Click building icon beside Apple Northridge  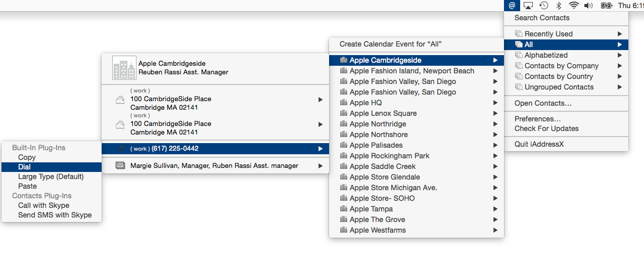(344, 124)
